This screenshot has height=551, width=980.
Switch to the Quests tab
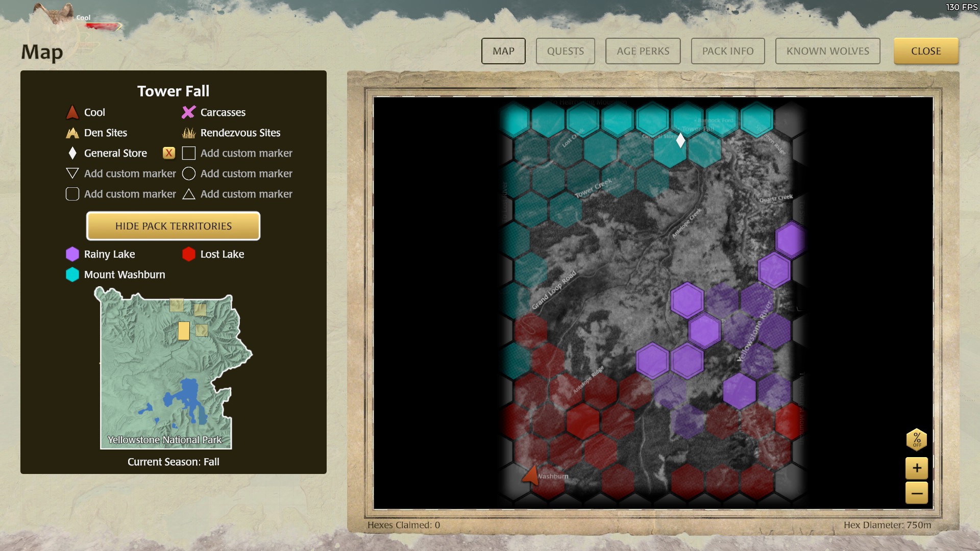pyautogui.click(x=565, y=51)
